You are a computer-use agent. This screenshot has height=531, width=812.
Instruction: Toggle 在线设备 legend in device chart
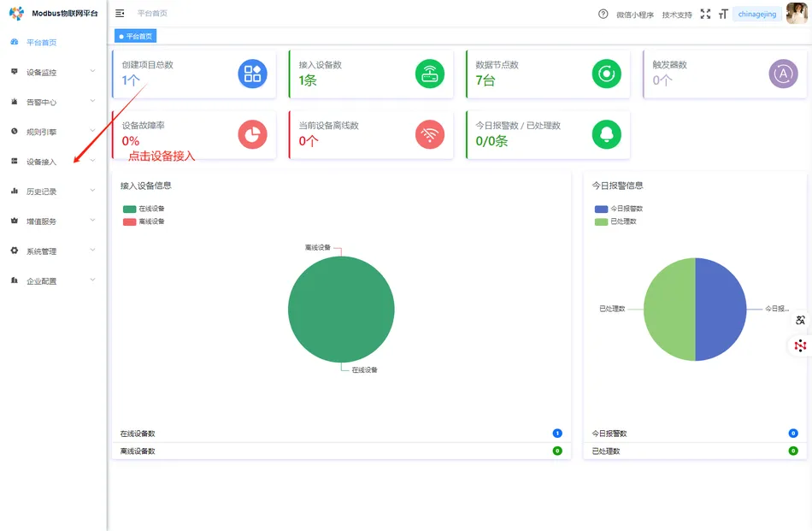point(144,209)
